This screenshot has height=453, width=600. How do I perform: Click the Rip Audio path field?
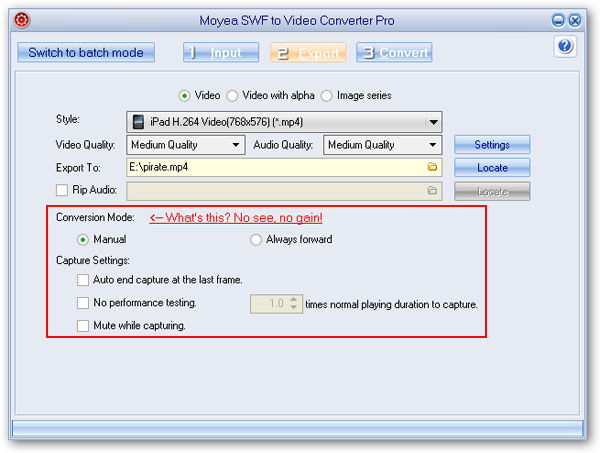(x=284, y=191)
